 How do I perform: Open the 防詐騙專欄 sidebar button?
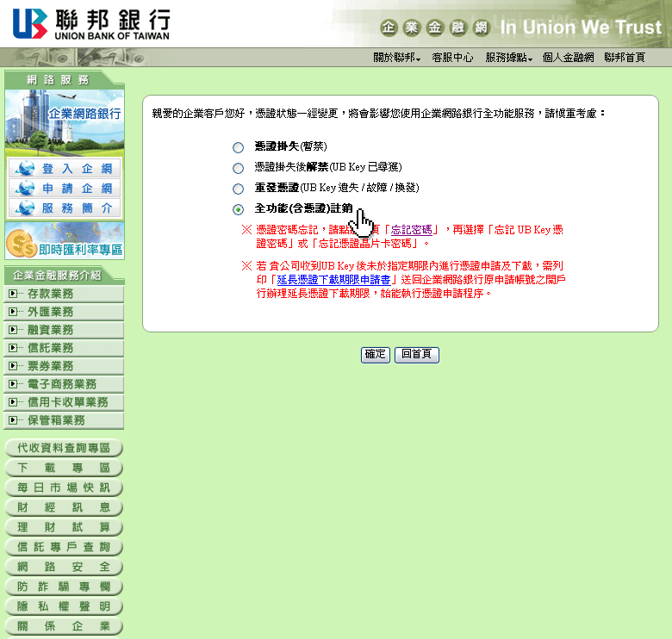click(x=64, y=586)
